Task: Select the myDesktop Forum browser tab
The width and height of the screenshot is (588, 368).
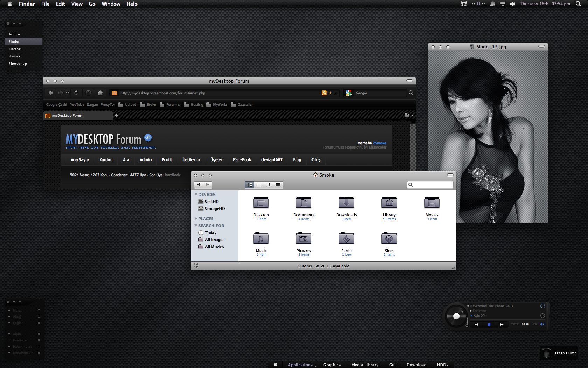Action: click(x=78, y=115)
